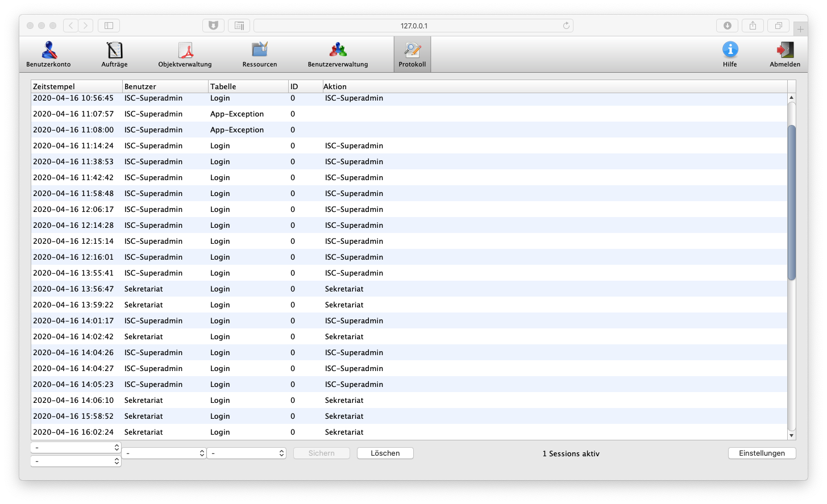Screen dimensions: 827x504
Task: Select the log entry 2020-04-16 11:38:53
Action: [x=409, y=161]
